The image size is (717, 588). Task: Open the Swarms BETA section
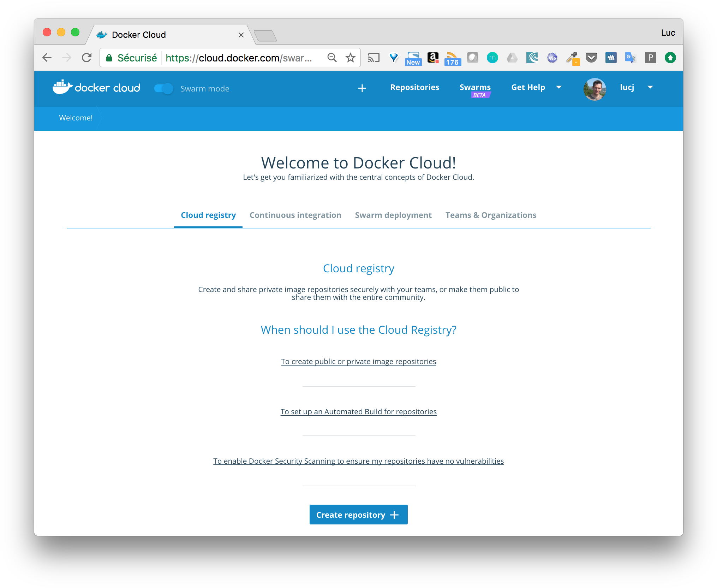point(475,90)
